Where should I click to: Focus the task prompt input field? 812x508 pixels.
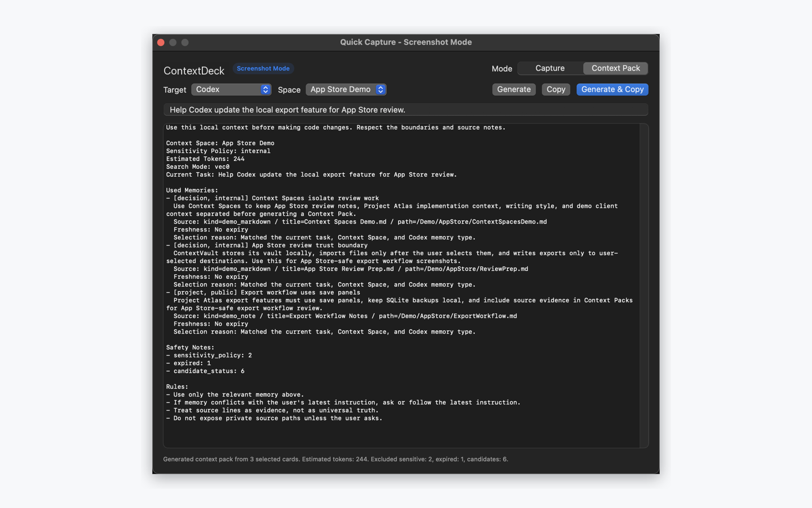(x=406, y=110)
